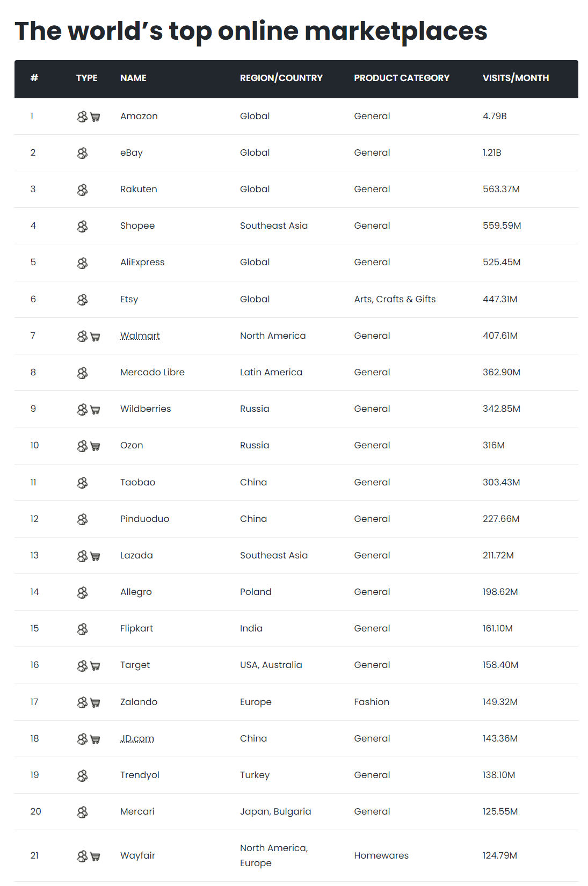Click the sellers icon in eBay row
Screen dimensions: 588x886
(x=82, y=154)
